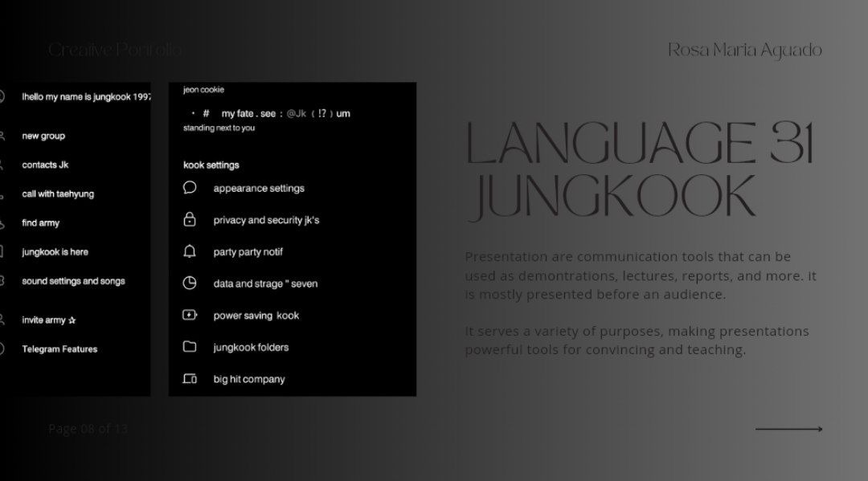
Task: Select power saving kook option
Action: point(256,316)
